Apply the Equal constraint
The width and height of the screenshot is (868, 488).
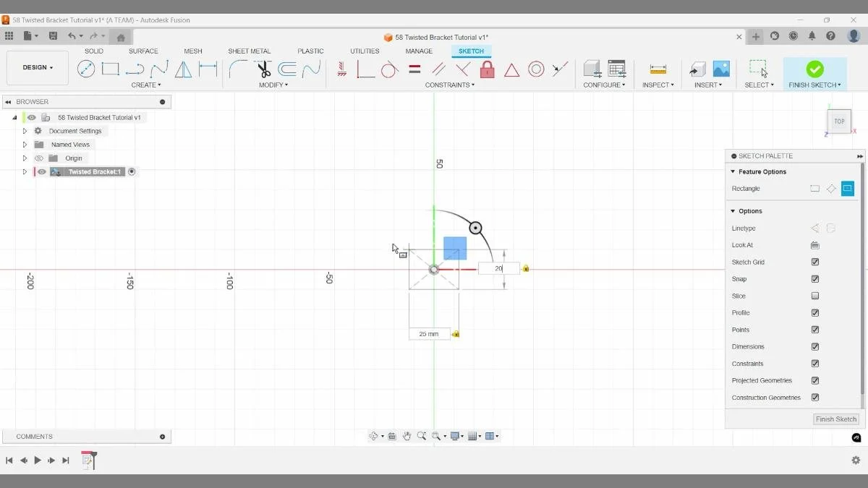tap(414, 69)
